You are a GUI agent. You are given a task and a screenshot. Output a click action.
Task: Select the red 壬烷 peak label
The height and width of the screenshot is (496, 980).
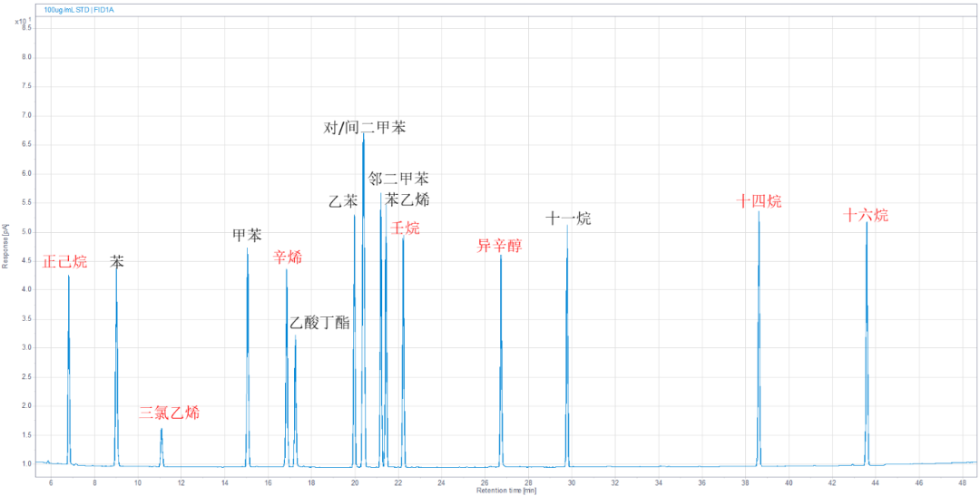tap(405, 228)
